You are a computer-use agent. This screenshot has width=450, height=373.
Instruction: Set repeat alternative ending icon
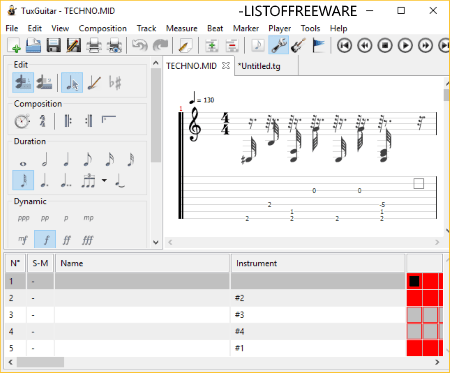tap(109, 119)
